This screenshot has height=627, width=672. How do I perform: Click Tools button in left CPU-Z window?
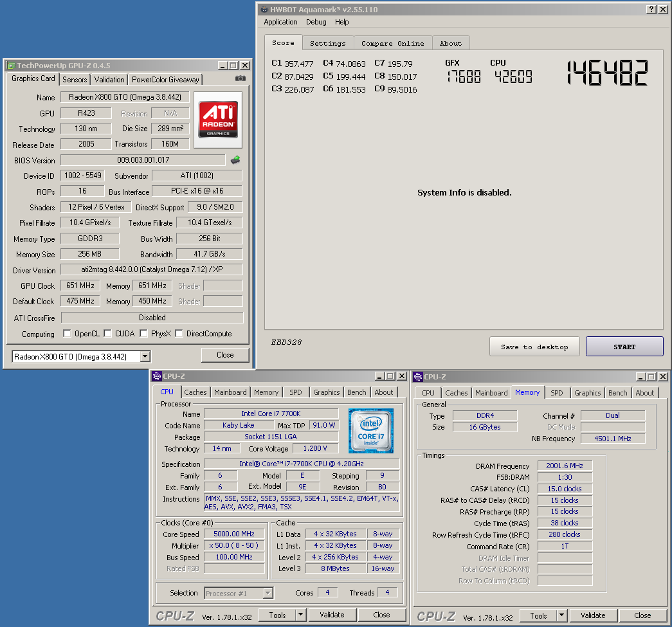click(x=277, y=615)
